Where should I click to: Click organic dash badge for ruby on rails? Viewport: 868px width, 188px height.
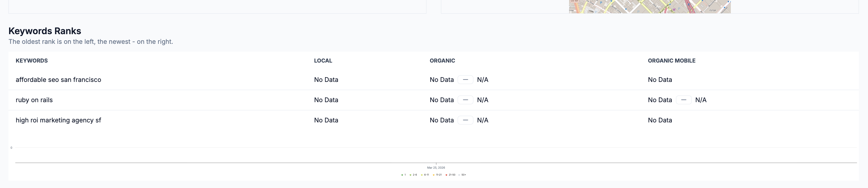point(465,100)
